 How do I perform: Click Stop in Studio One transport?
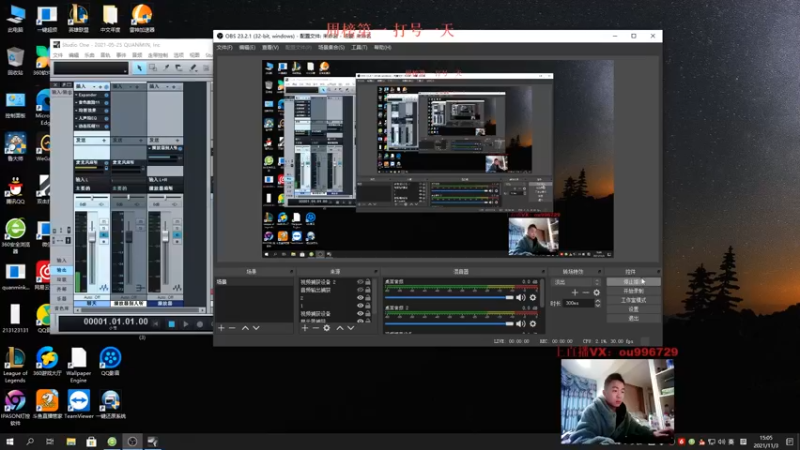pyautogui.click(x=171, y=324)
